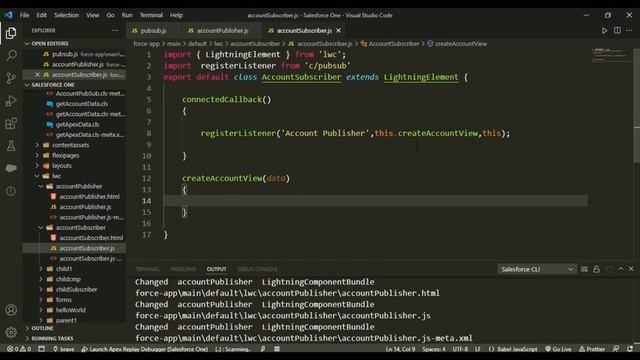Viewport: 640px width, 360px height.
Task: Open accountSubscriber.html in the file tree
Action: [91, 238]
